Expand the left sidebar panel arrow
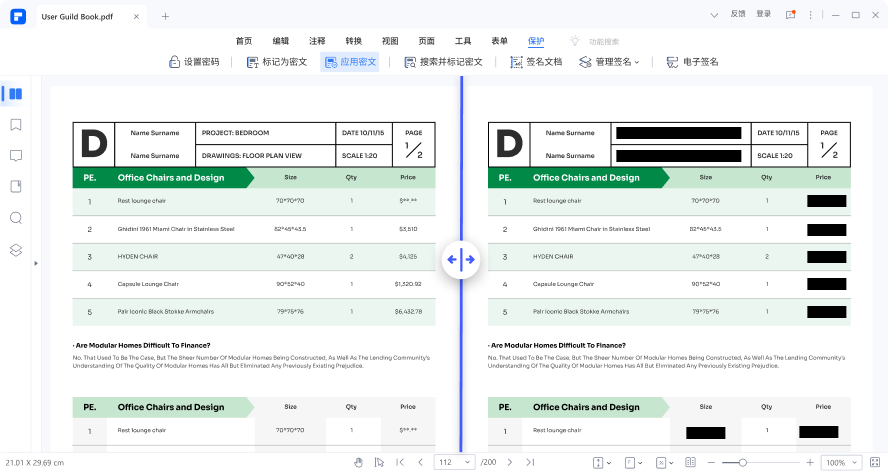 [36, 263]
